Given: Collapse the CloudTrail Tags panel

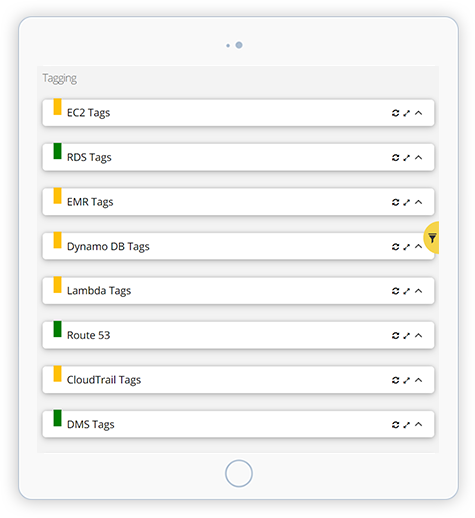Looking at the screenshot, I should pyautogui.click(x=418, y=380).
